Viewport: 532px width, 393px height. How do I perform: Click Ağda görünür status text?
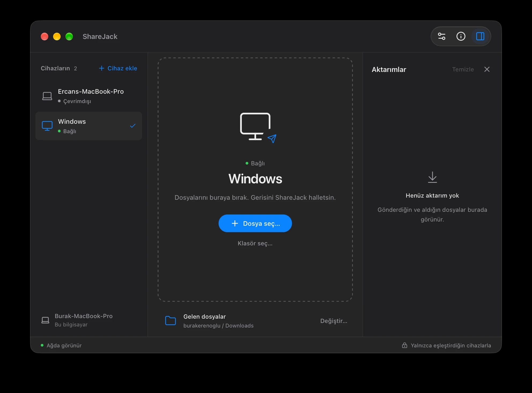pos(64,345)
